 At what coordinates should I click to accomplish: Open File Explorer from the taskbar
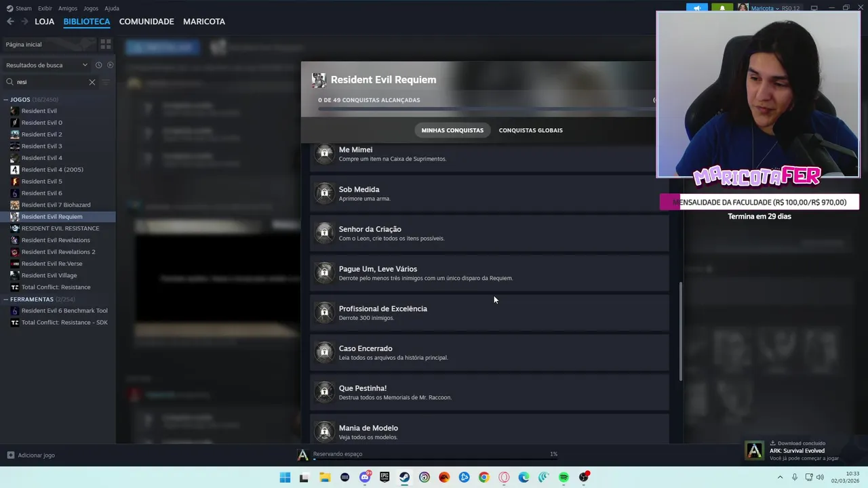(324, 478)
